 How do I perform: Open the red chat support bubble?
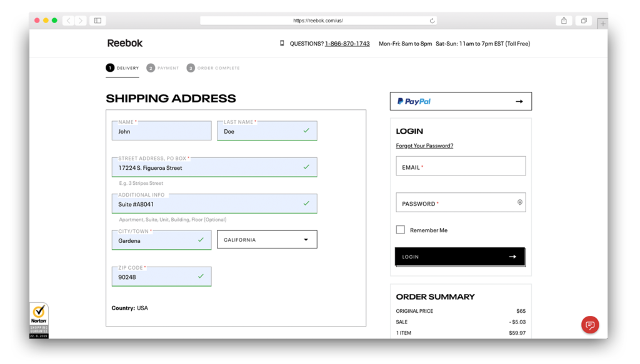tap(590, 325)
